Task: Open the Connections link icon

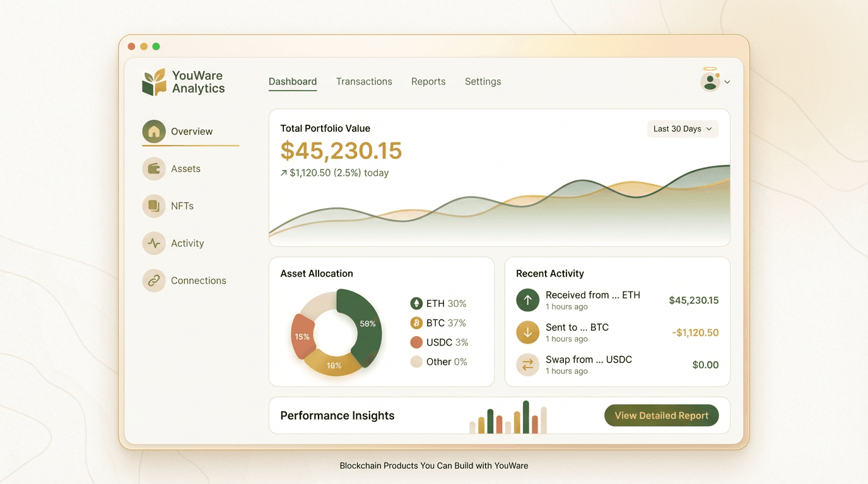Action: (x=154, y=280)
